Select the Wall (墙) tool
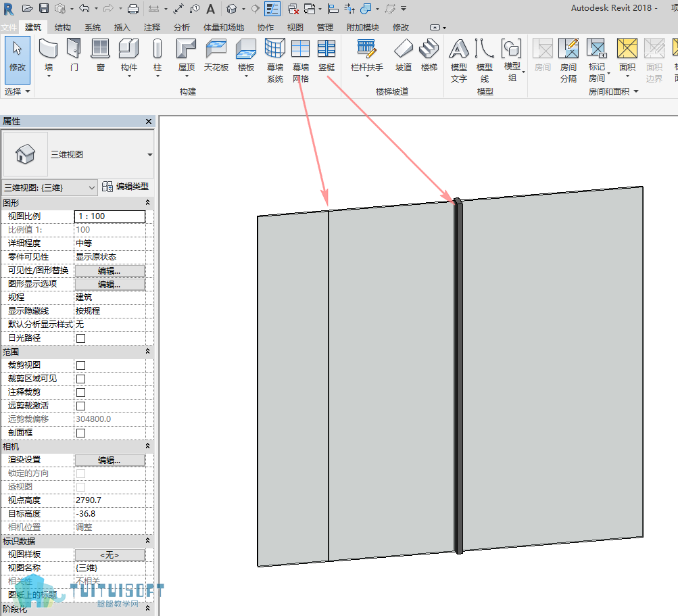678x616 pixels. point(49,57)
